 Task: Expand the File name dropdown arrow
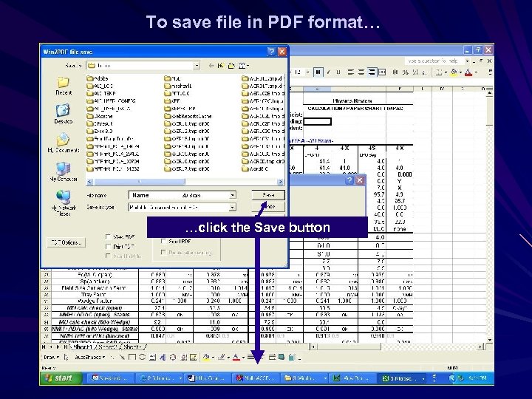point(233,195)
